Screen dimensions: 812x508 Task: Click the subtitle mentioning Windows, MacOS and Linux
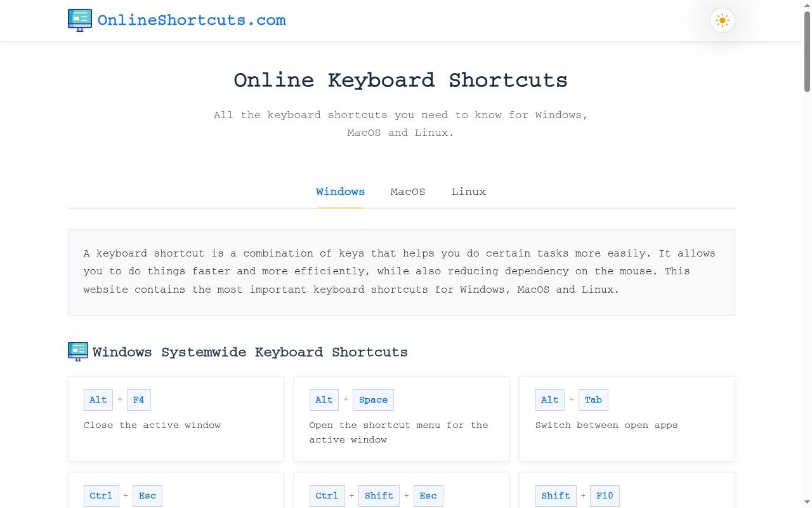point(401,124)
